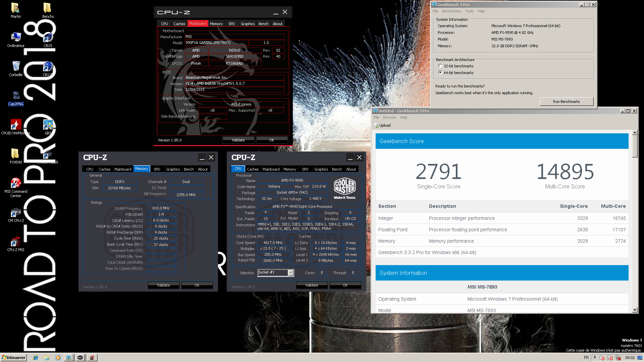Open the Socket #1 selection dropdown
This screenshot has height=362, width=644.
click(290, 273)
